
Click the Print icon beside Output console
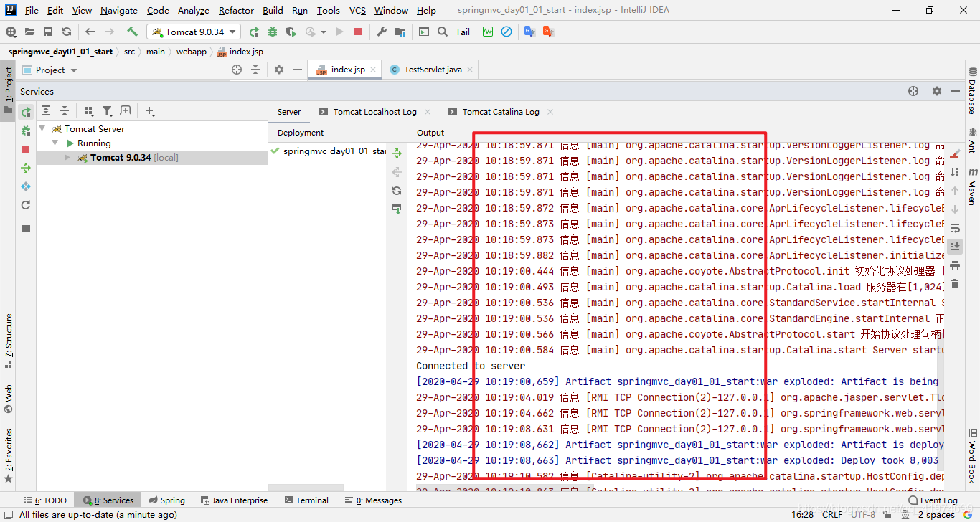[x=955, y=265]
